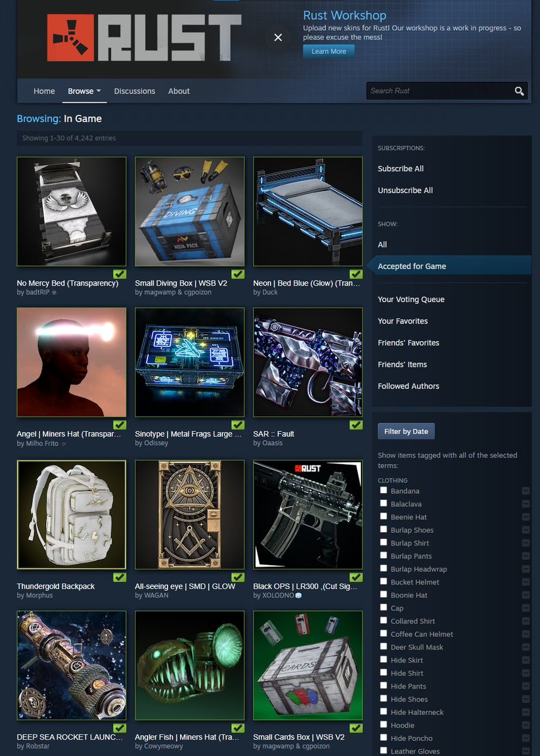Exclude Balaclava tag with minus icon
540x756 pixels.
526,504
